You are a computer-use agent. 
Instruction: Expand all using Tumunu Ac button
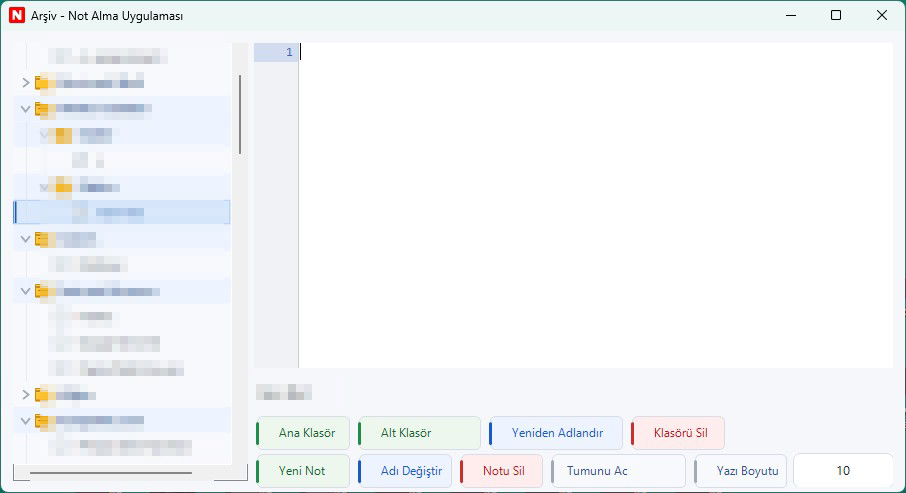619,471
